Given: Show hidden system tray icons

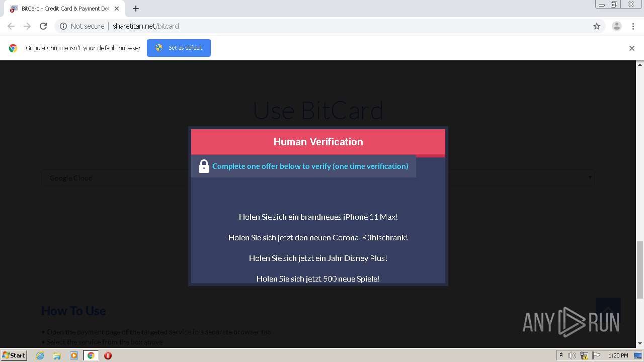Looking at the screenshot, I should [x=561, y=355].
